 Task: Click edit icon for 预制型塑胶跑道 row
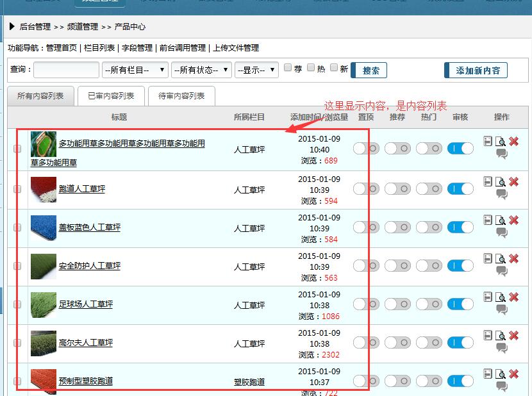point(488,374)
